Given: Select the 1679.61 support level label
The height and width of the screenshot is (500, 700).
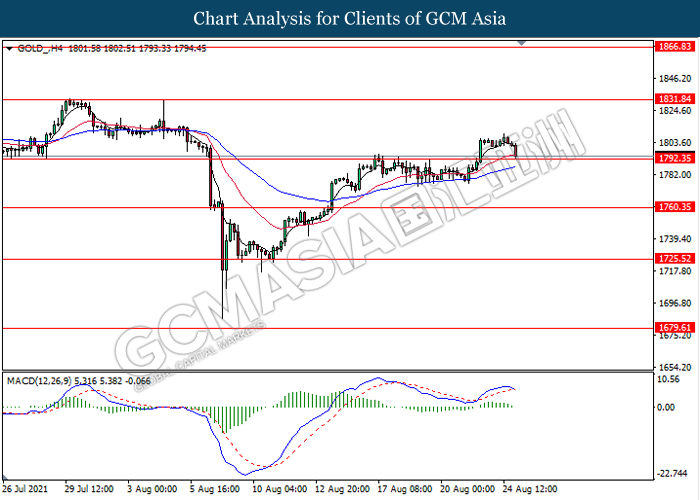Looking at the screenshot, I should (675, 328).
